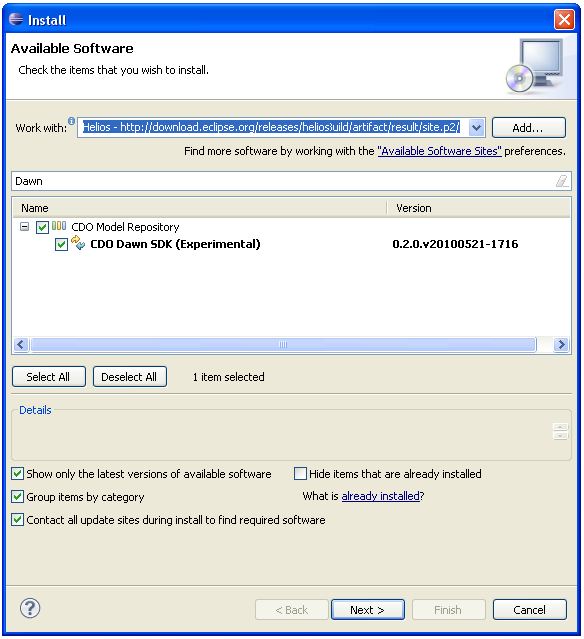Click the scroll left arrow of list
The height and width of the screenshot is (639, 584).
coord(21,345)
